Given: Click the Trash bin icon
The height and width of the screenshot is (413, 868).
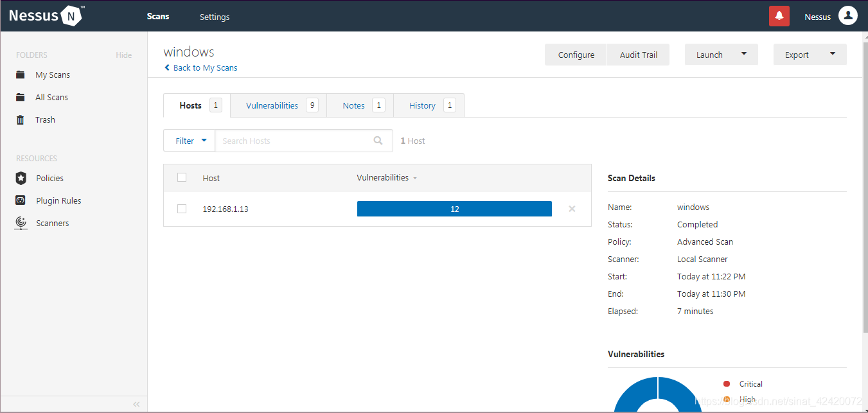Looking at the screenshot, I should (21, 119).
